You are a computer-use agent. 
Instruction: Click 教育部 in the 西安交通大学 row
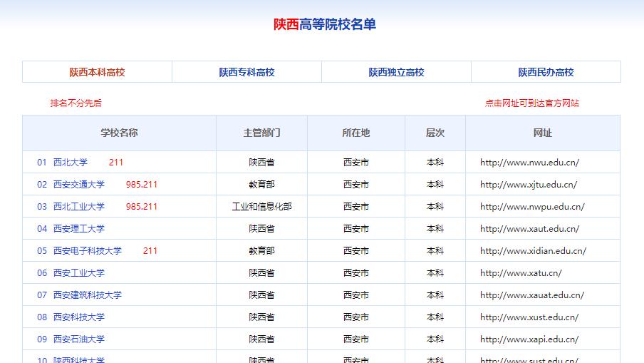(x=261, y=185)
